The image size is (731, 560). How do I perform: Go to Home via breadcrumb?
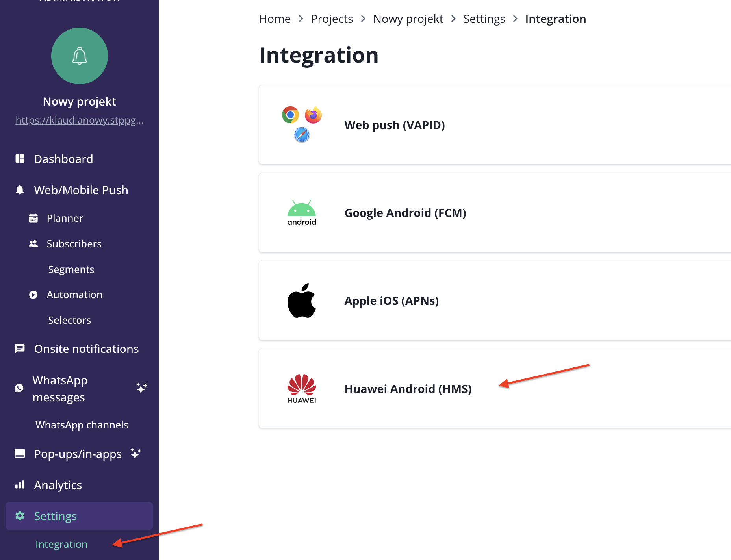coord(275,19)
